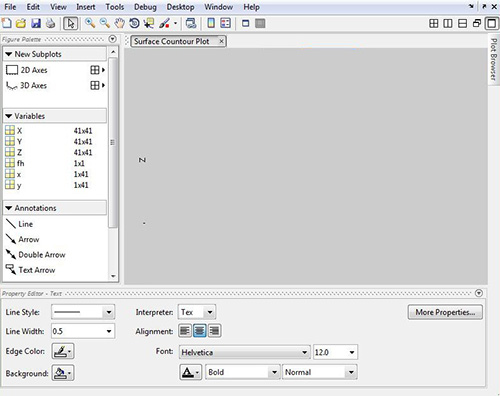Add a 3D Axes subplot
Image resolution: width=500 pixels, height=396 pixels.
[27, 86]
